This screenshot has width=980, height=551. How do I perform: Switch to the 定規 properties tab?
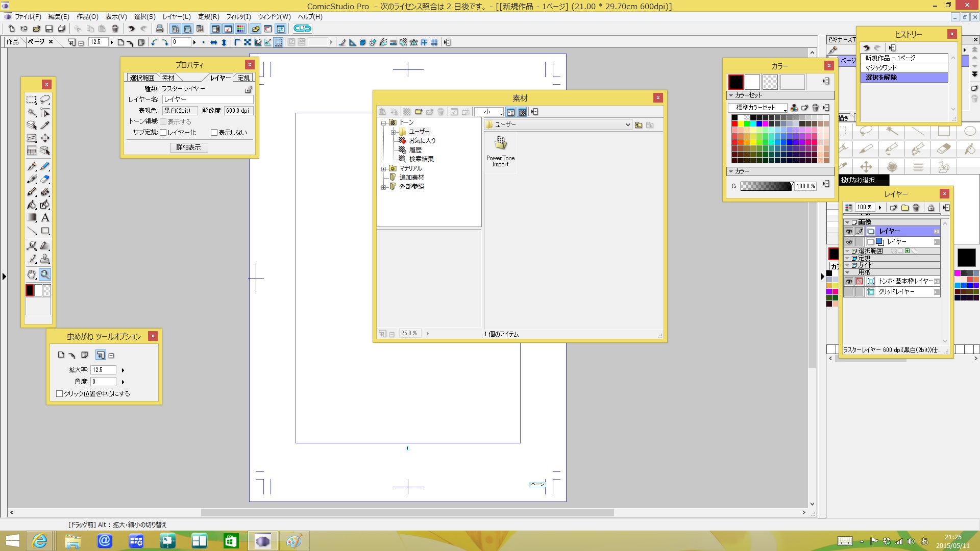[243, 78]
